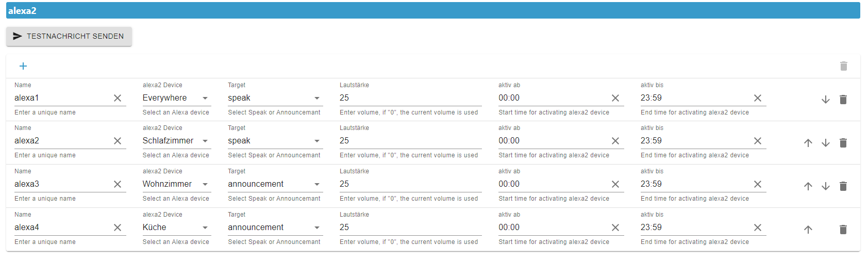
Task: Clear end time in alexa1 row
Action: 758,98
